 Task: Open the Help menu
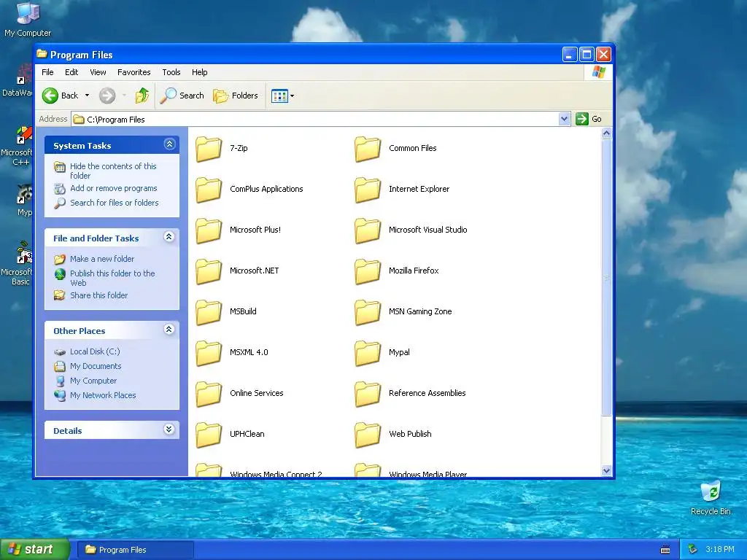(200, 72)
